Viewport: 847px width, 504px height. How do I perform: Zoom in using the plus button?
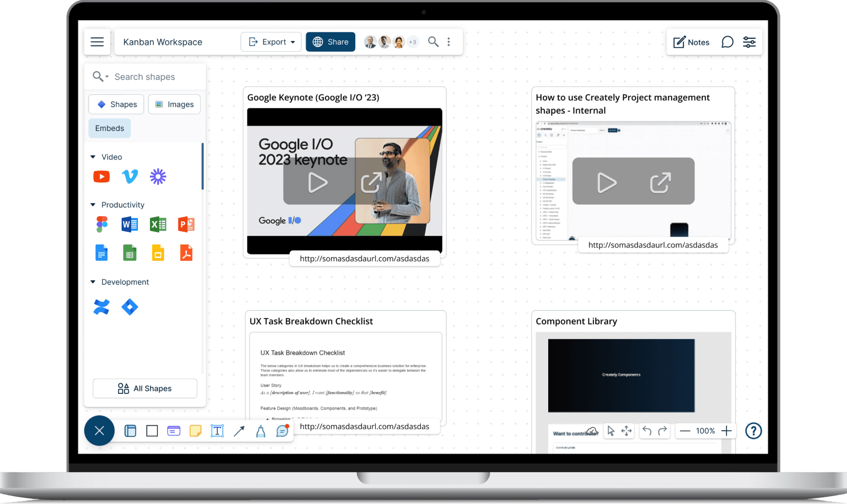tap(726, 431)
